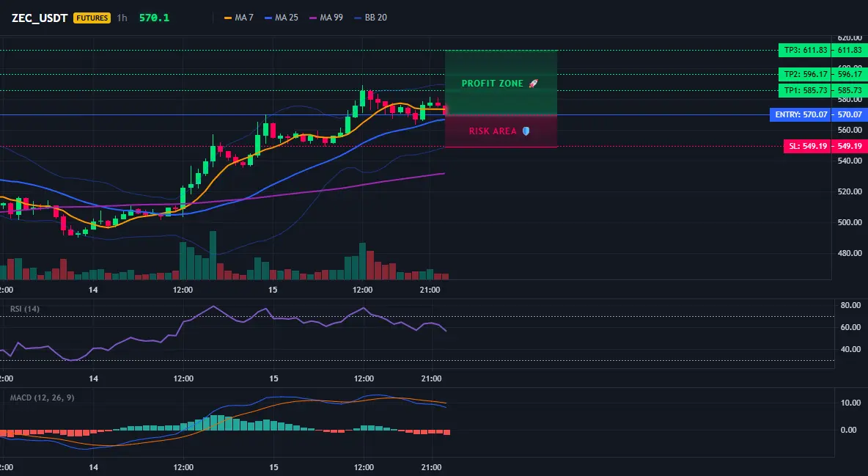
Task: Click the ZEC_USDT symbol name
Action: (x=40, y=18)
